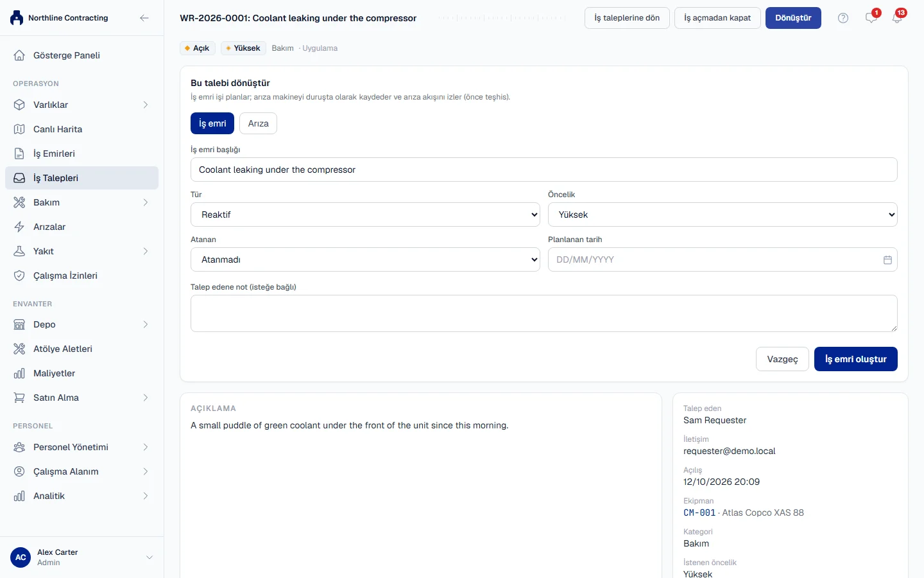This screenshot has width=924, height=578.
Task: Click the Talep edene not textarea
Action: [x=544, y=313]
